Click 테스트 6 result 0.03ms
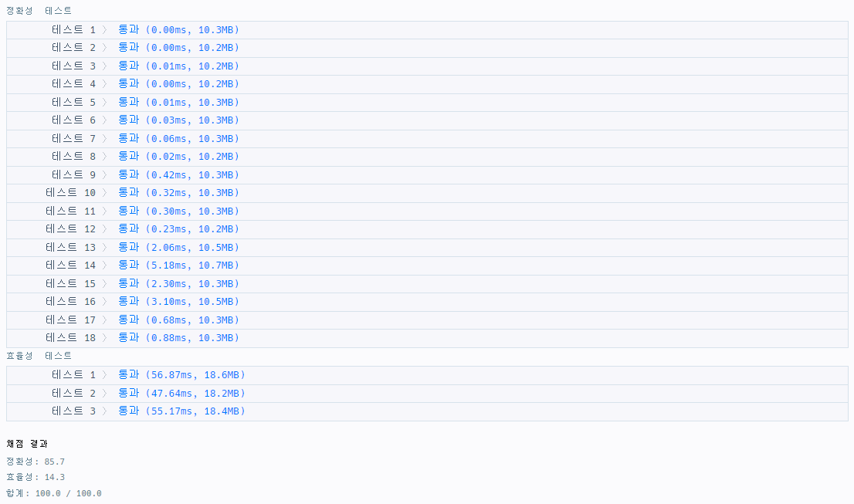The image size is (854, 504). coord(178,120)
